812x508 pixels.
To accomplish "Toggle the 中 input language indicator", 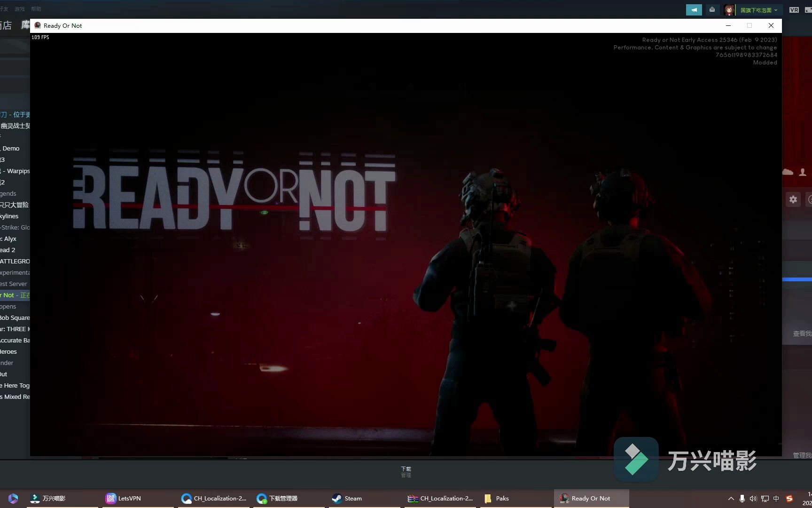I will point(776,499).
